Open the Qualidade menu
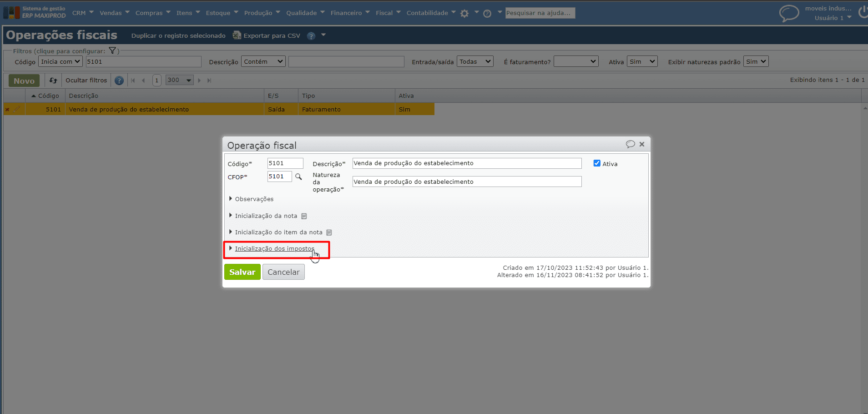Viewport: 868px width, 414px height. pos(305,13)
